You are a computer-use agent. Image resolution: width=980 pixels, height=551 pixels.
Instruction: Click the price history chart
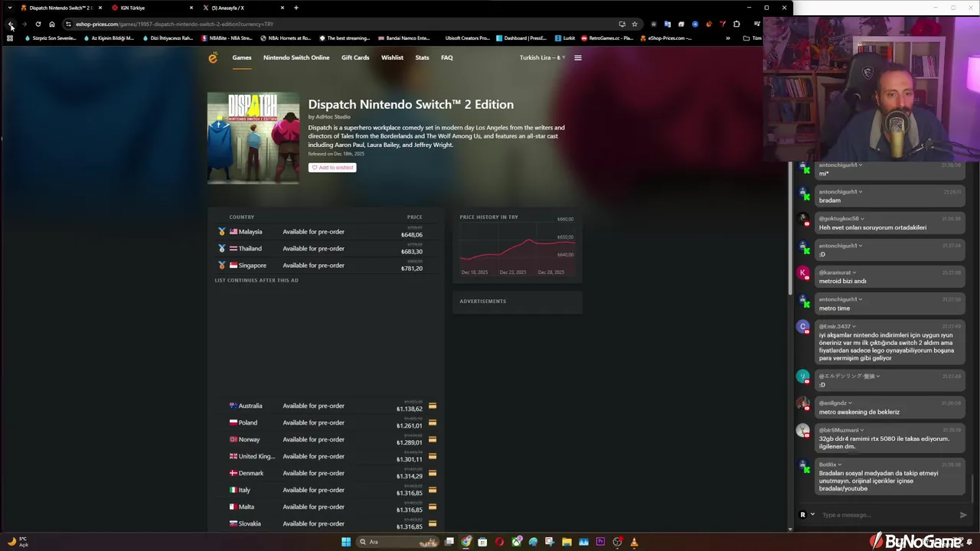point(517,246)
